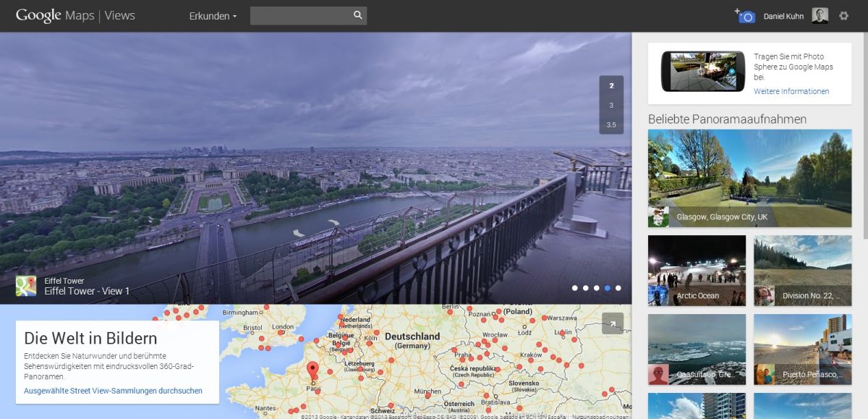Expand the map with arrow icon
The height and width of the screenshot is (419, 868).
pyautogui.click(x=612, y=323)
